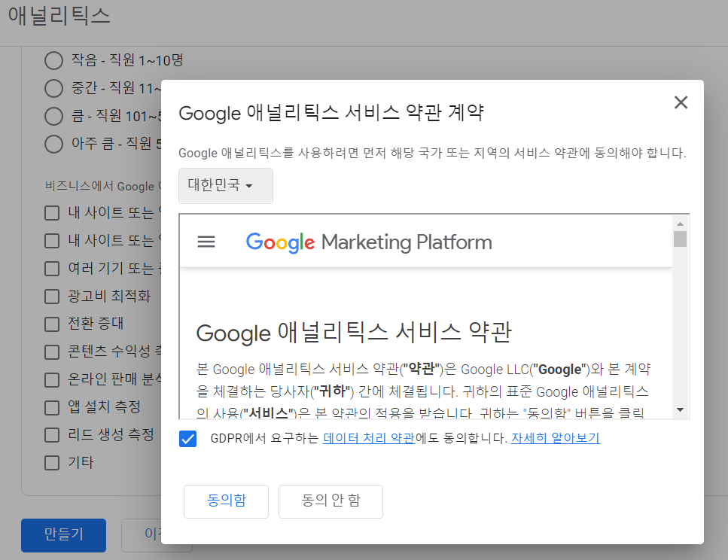Check the 광고비 최적화 option
Image resolution: width=728 pixels, height=560 pixels.
[x=51, y=296]
